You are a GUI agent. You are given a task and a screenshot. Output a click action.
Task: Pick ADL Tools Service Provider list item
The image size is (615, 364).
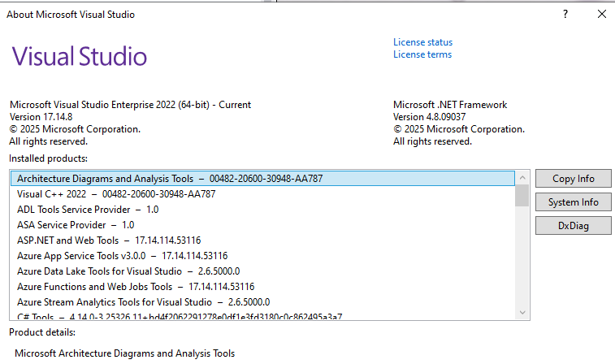(x=88, y=210)
